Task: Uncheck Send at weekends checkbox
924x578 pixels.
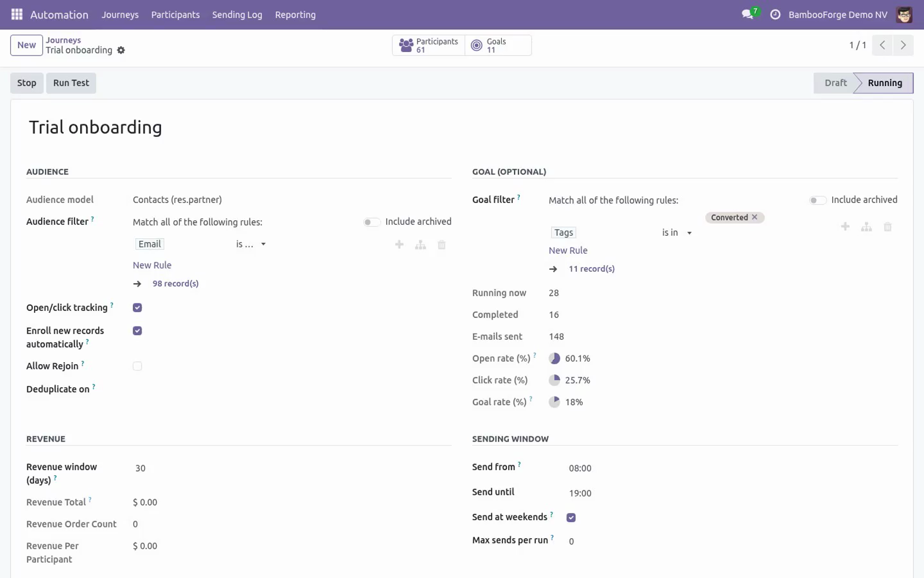Action: click(x=571, y=517)
